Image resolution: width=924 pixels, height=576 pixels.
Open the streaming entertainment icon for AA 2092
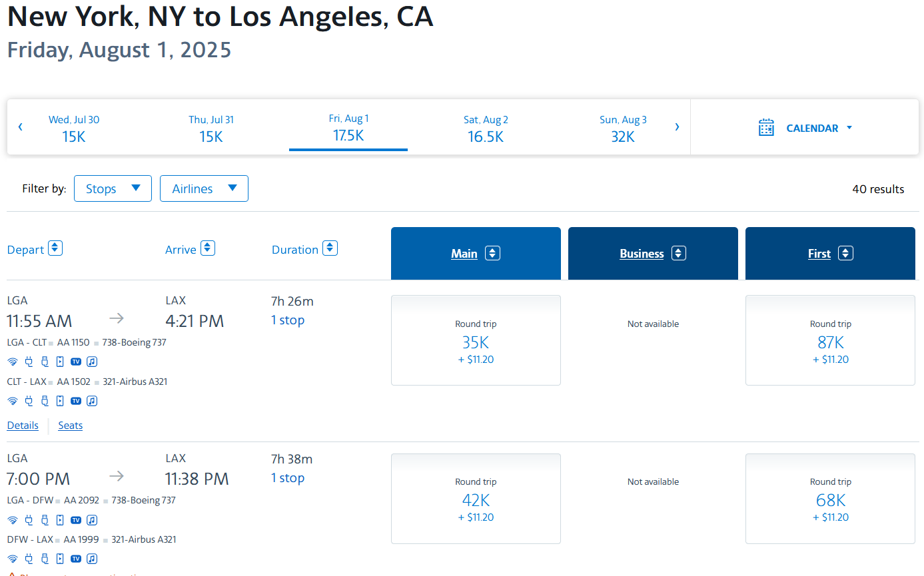[60, 519]
